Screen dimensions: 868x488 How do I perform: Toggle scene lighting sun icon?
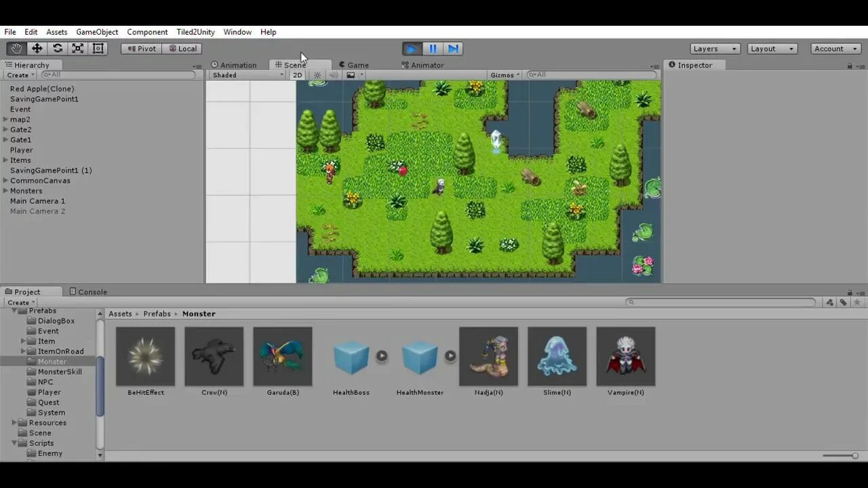point(317,75)
